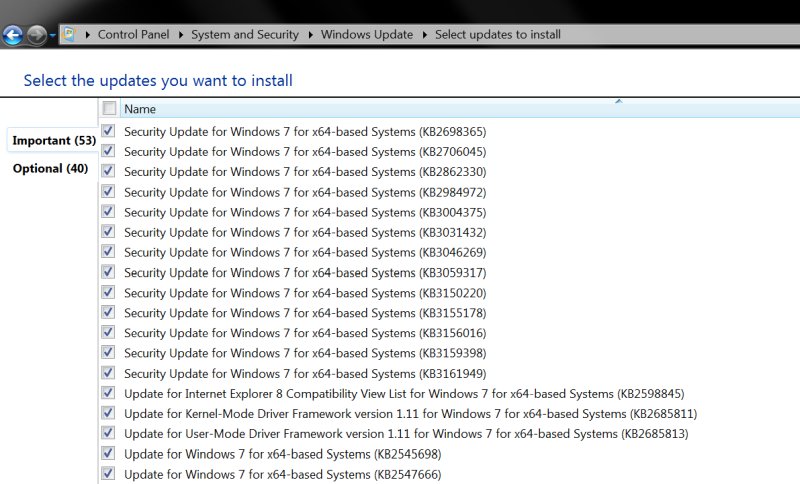Select User-Mode Driver Framework row text KB2685813
Image resolution: width=800 pixels, height=484 pixels.
tap(406, 434)
